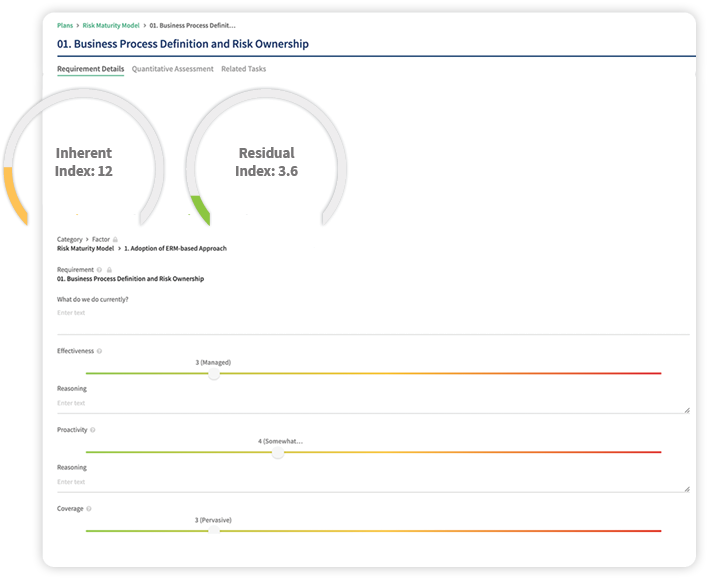This screenshot has height=579, width=709.
Task: Click the info icon beside Requirement
Action: 99,270
